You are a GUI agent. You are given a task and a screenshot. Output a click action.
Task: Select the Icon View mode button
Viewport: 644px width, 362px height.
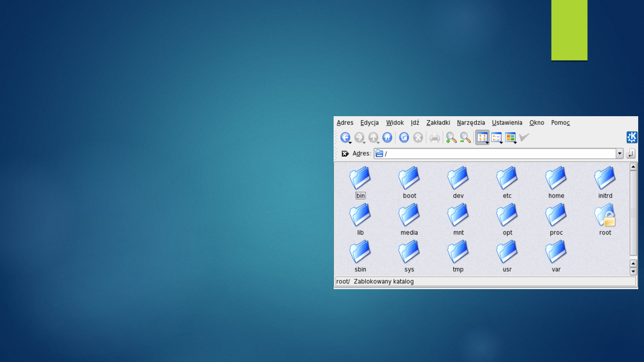coord(483,138)
